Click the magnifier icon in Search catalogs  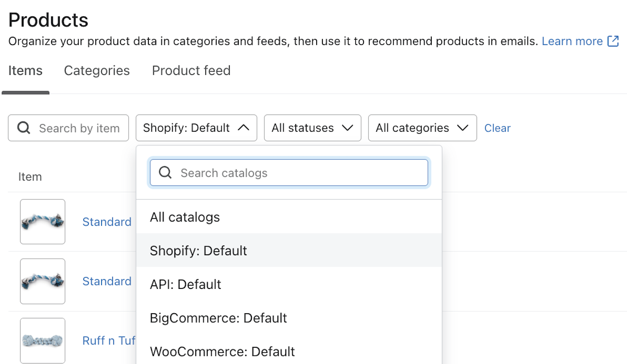point(165,173)
